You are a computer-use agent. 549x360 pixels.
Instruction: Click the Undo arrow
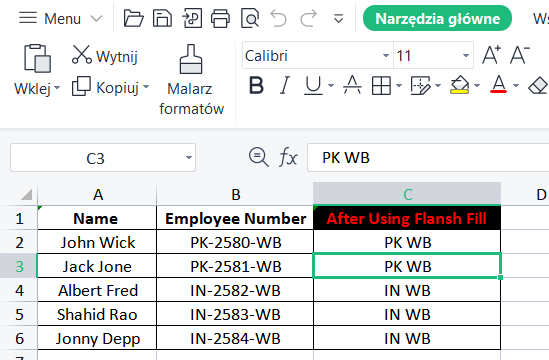[278, 18]
